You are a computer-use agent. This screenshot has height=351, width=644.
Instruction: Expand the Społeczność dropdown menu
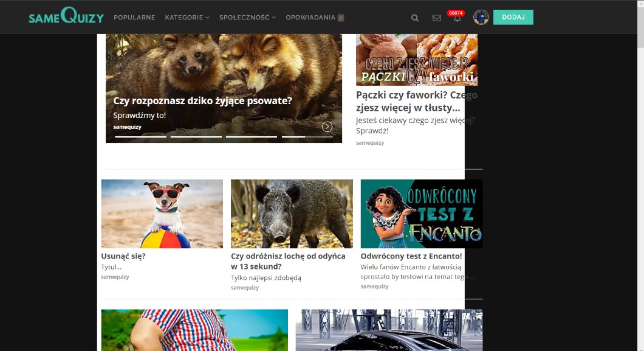pyautogui.click(x=247, y=17)
